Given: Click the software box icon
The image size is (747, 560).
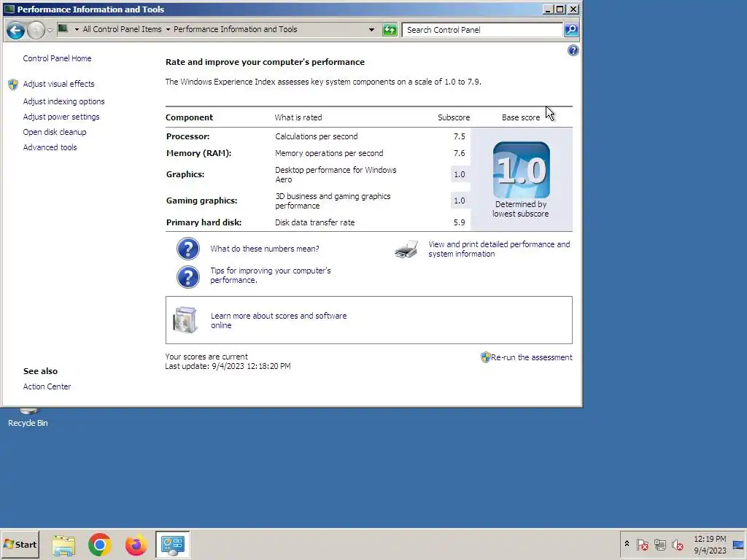Looking at the screenshot, I should [x=185, y=320].
